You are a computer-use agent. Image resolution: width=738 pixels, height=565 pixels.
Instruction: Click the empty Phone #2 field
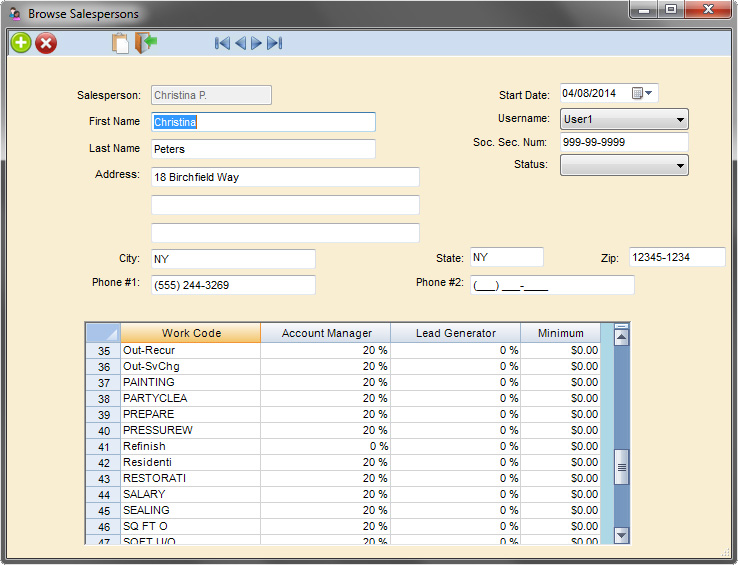pos(552,285)
